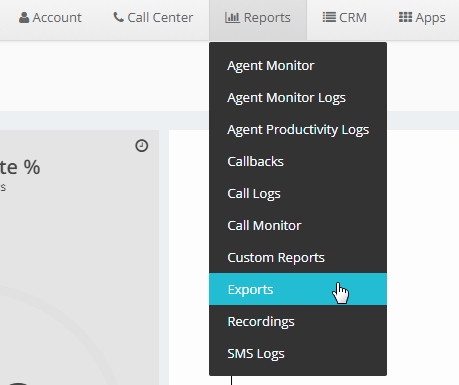Image resolution: width=459 pixels, height=385 pixels.
Task: Click the Apps grid icon
Action: pyautogui.click(x=405, y=17)
